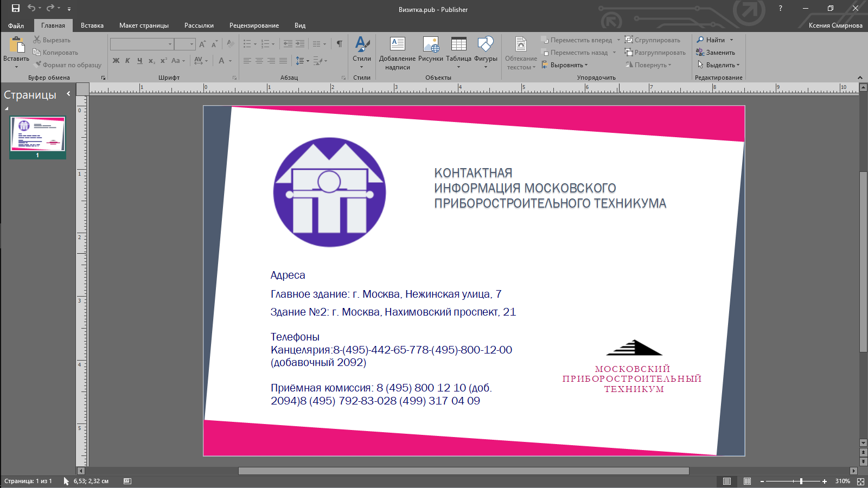Open the Стили styles gallery

(x=362, y=53)
